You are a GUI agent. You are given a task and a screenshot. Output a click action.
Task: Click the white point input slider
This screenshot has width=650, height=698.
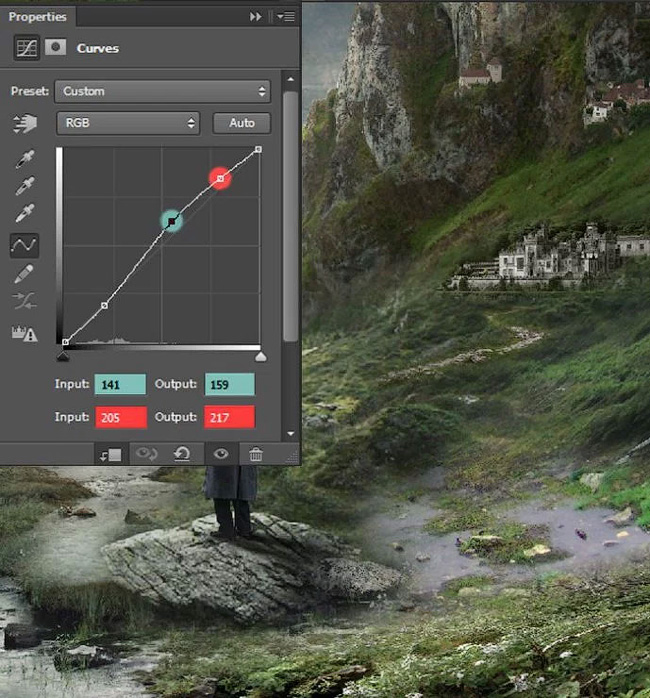coord(261,357)
